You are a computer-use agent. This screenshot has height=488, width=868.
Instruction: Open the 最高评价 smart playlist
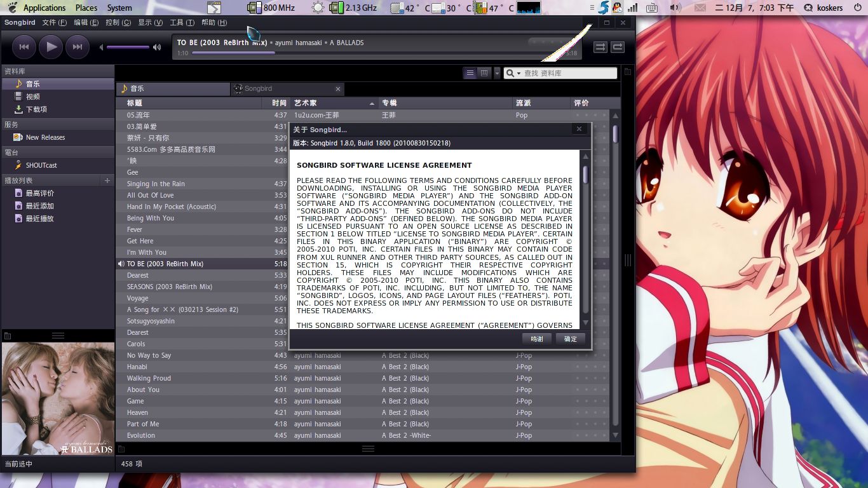pos(57,193)
